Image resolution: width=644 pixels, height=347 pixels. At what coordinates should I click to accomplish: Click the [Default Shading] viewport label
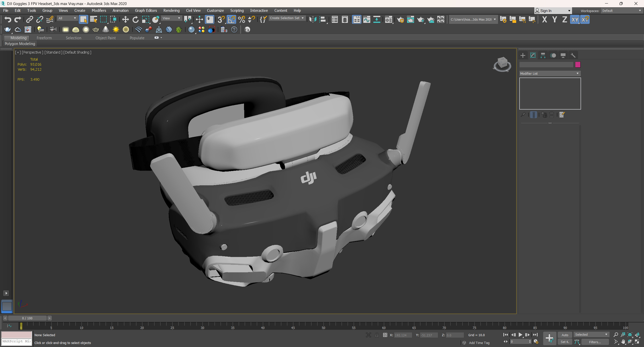[x=77, y=52]
